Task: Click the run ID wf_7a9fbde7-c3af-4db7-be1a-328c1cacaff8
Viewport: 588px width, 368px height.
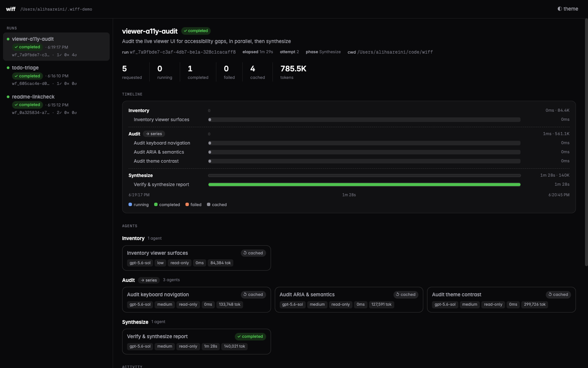Action: click(183, 52)
